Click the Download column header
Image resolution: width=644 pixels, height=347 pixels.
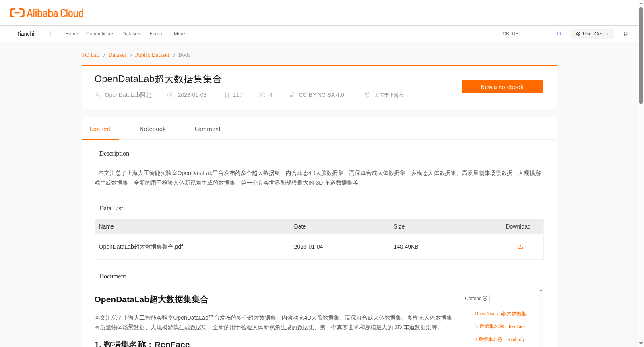pyautogui.click(x=518, y=226)
